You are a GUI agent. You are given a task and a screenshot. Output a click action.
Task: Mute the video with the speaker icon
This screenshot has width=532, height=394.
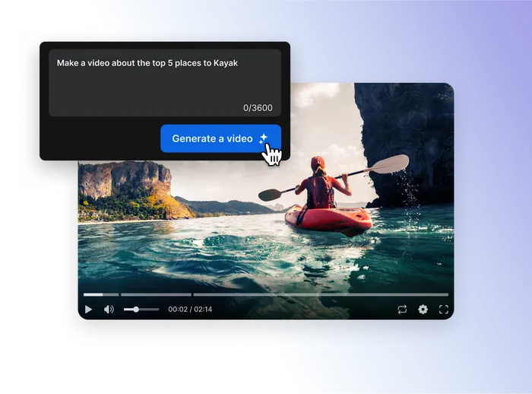coord(109,310)
